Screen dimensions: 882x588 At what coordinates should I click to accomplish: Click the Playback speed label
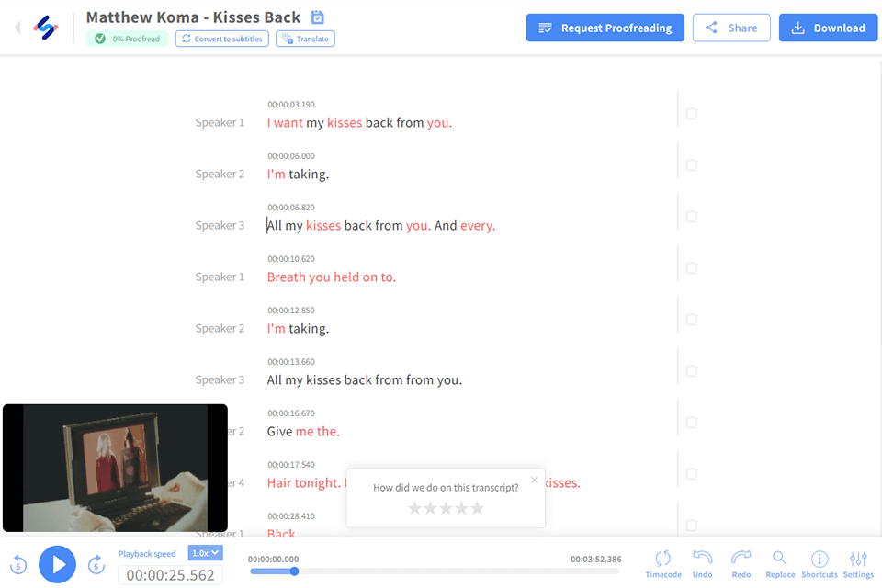pyautogui.click(x=147, y=554)
